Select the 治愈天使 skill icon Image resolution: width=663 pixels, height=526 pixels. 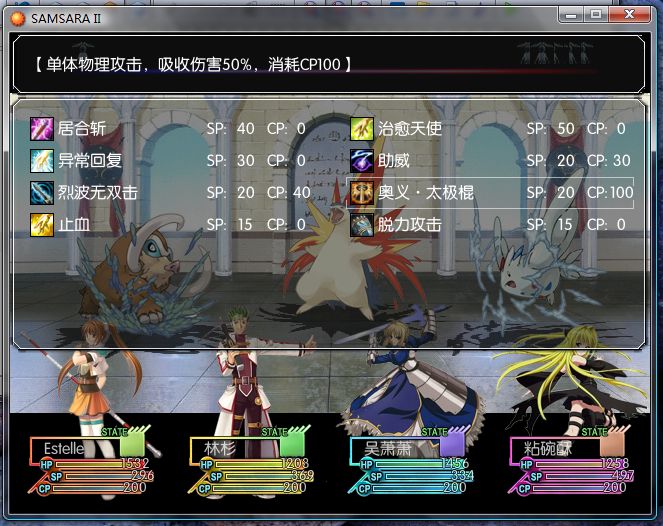pyautogui.click(x=362, y=129)
